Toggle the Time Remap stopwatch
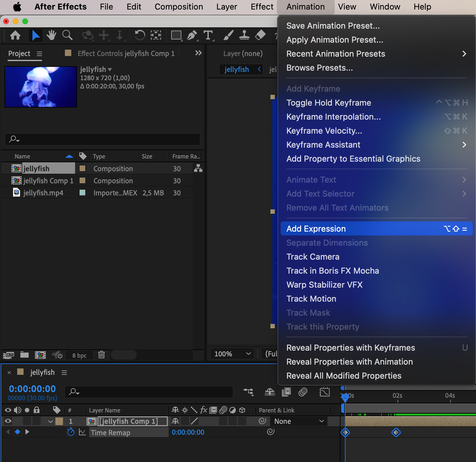The width and height of the screenshot is (476, 462). [71, 432]
